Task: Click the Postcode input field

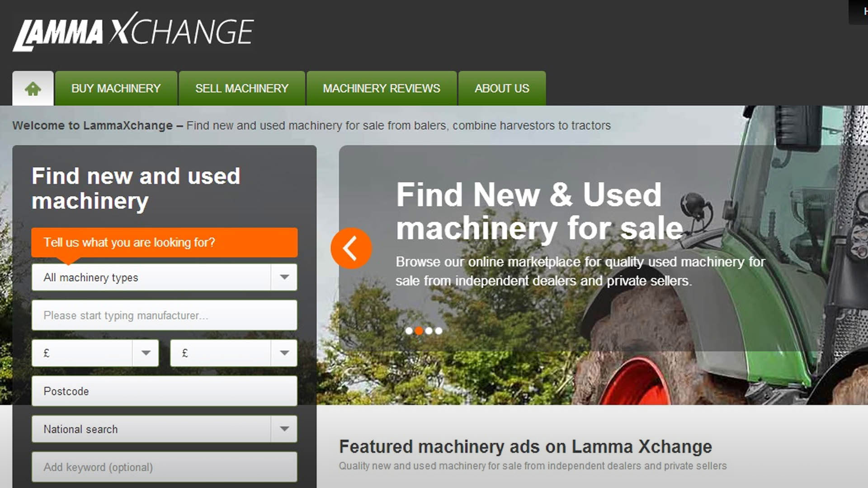Action: tap(165, 391)
